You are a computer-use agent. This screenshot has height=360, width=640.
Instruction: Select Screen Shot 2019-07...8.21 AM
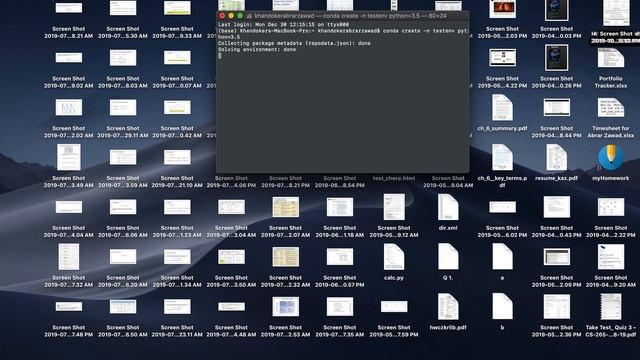click(x=69, y=8)
